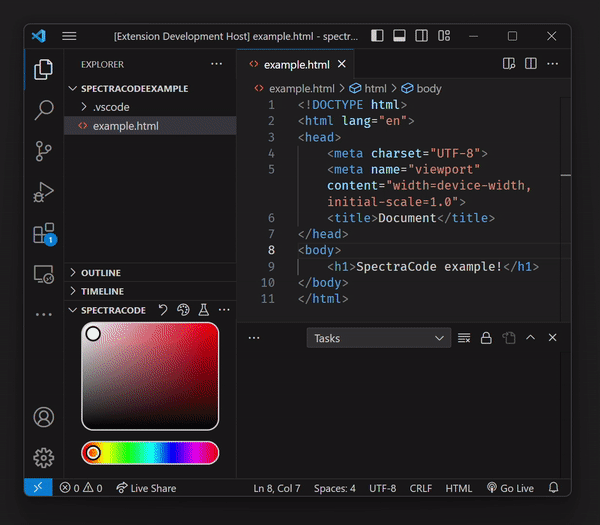The width and height of the screenshot is (600, 525).
Task: Open notifications bell
Action: coord(554,488)
